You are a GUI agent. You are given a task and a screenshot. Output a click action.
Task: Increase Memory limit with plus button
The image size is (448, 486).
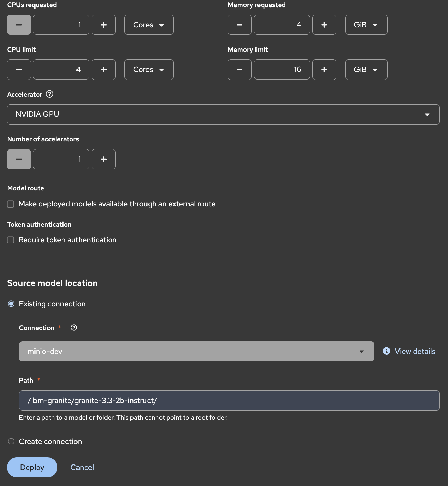pyautogui.click(x=324, y=70)
